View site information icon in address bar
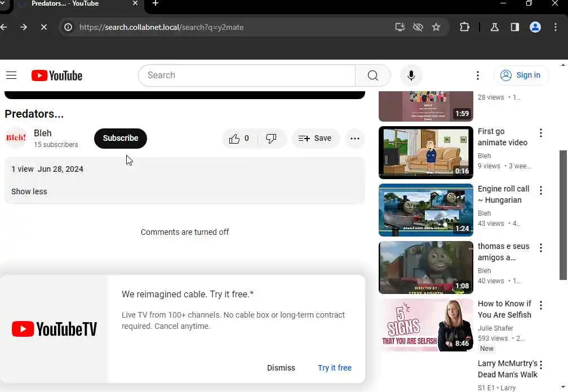 68,27
